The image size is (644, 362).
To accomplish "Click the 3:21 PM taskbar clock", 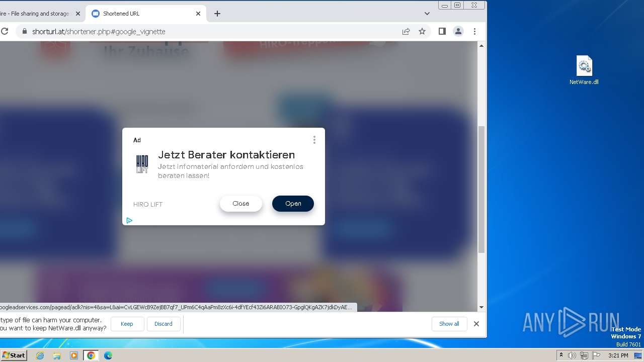I will pos(618,355).
